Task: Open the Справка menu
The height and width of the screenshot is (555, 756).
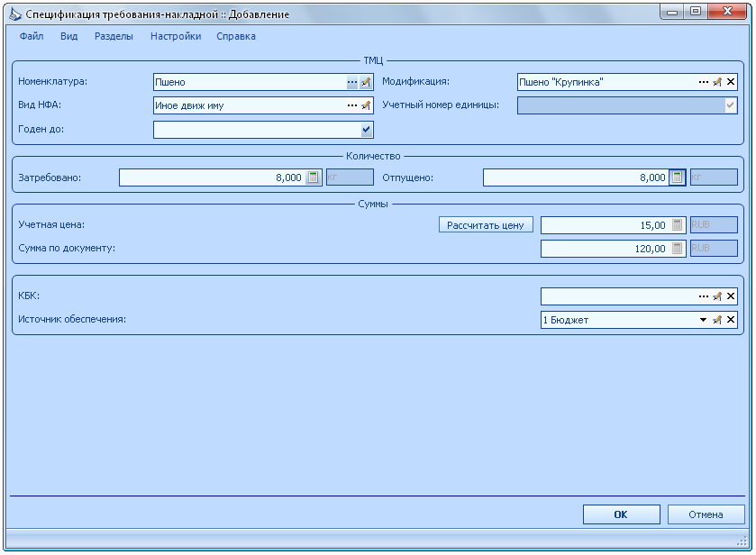Action: (x=236, y=36)
